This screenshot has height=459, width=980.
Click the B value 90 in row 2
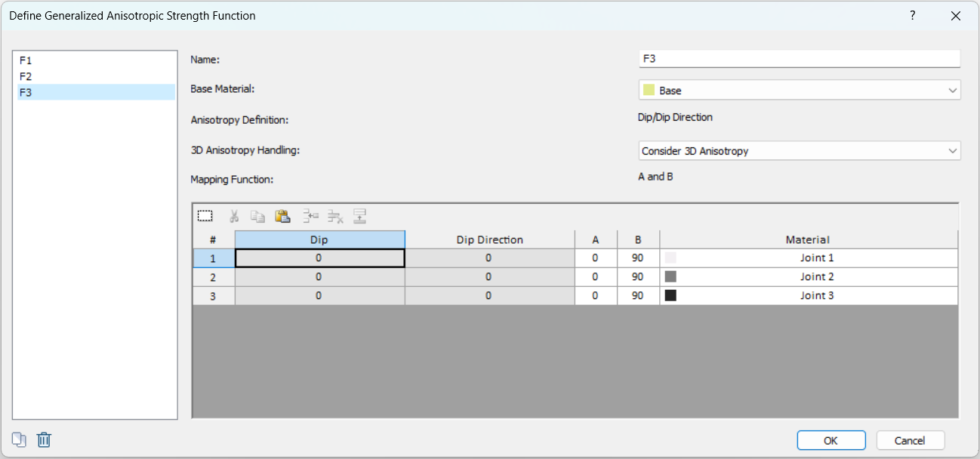tap(638, 277)
